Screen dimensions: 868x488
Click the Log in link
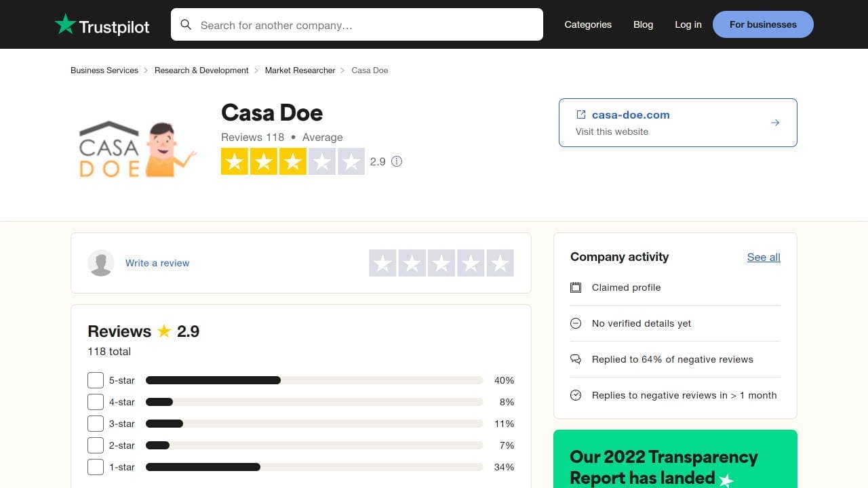(688, 24)
